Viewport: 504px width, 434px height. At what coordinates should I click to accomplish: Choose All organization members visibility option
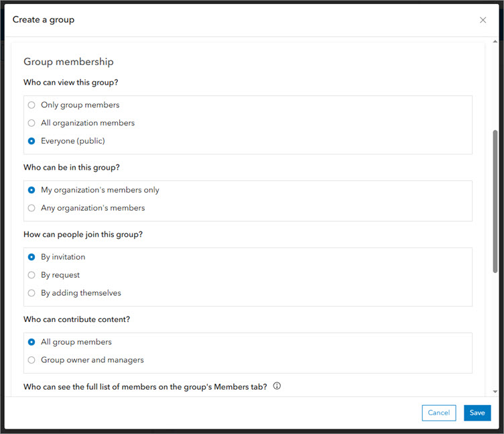click(31, 123)
